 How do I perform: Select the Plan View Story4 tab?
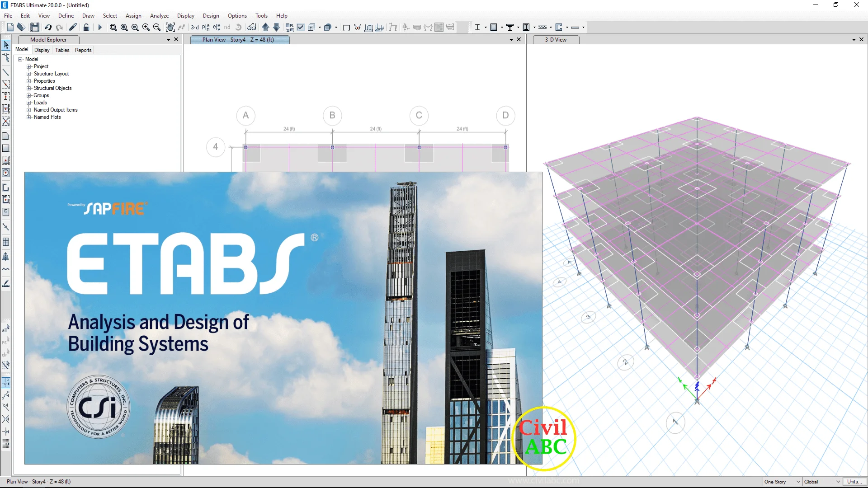[x=238, y=40]
